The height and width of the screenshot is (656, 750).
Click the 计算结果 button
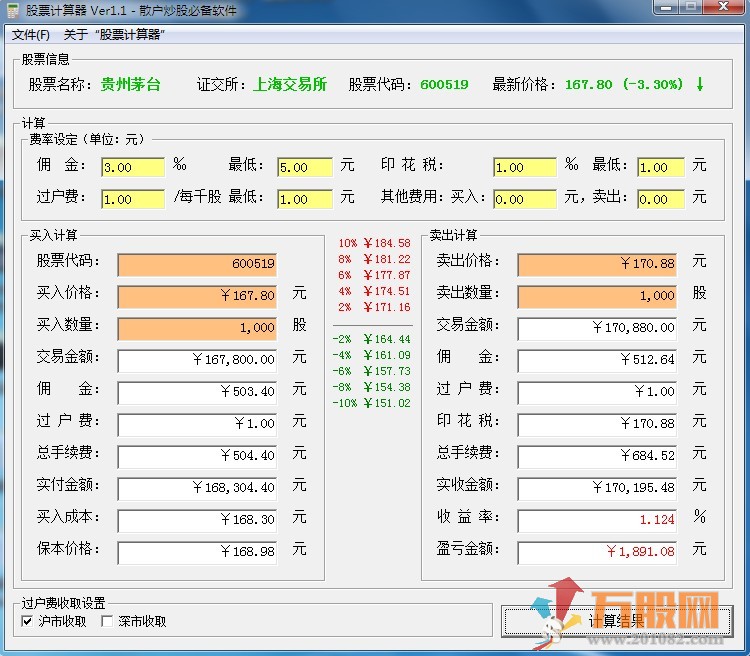coord(617,621)
